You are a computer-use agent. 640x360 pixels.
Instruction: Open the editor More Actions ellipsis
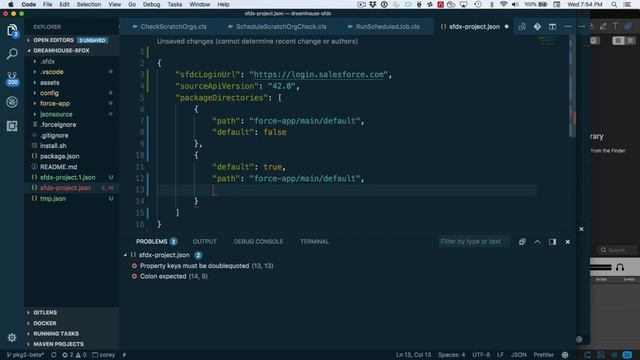568,27
